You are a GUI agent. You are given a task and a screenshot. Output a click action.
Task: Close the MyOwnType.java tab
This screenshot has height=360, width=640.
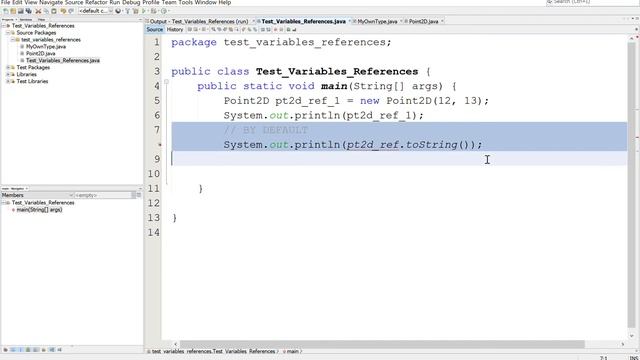click(x=401, y=21)
